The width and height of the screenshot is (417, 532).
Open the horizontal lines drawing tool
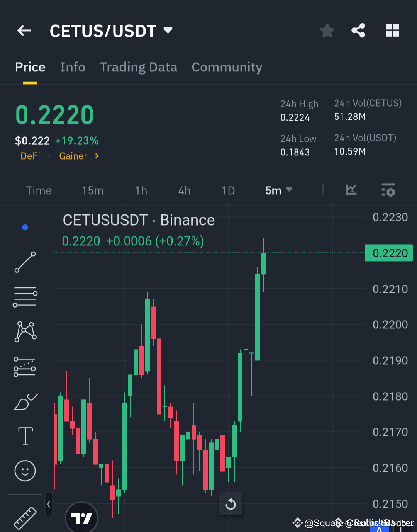point(25,296)
